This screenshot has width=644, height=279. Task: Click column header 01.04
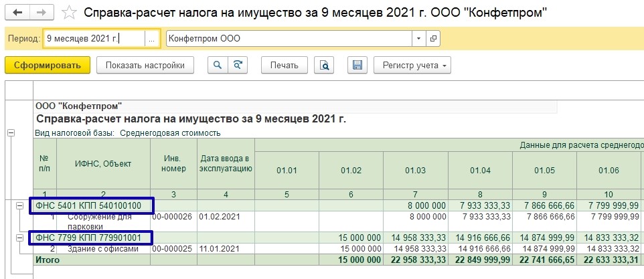coord(480,170)
